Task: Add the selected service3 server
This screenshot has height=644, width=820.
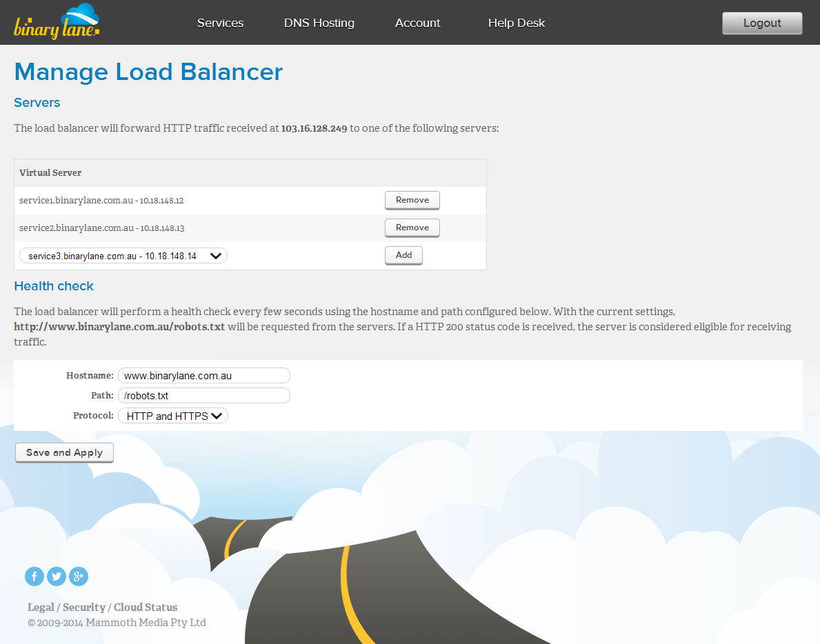Action: 403,256
